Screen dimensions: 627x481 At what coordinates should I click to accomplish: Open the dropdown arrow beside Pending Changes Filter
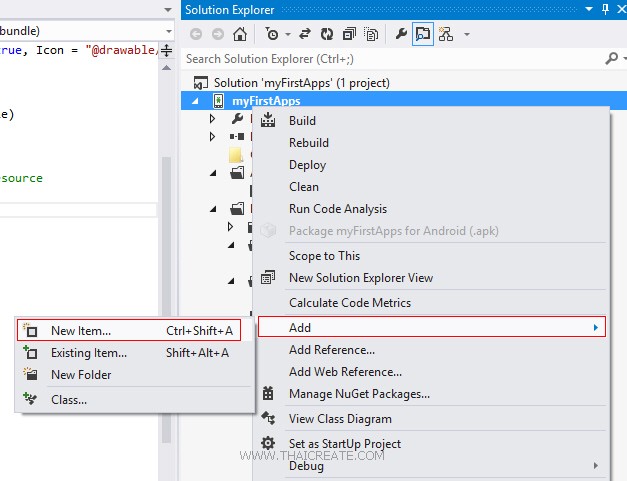point(288,34)
